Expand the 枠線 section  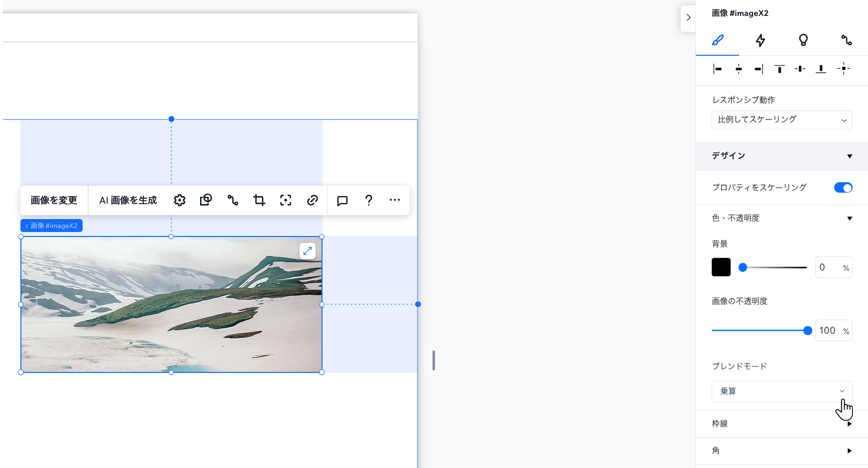849,424
